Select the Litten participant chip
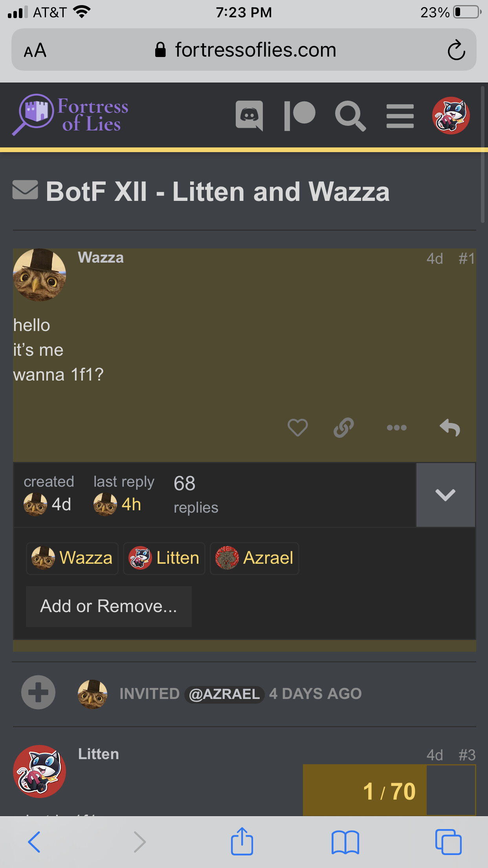This screenshot has width=488, height=868. coord(164,558)
